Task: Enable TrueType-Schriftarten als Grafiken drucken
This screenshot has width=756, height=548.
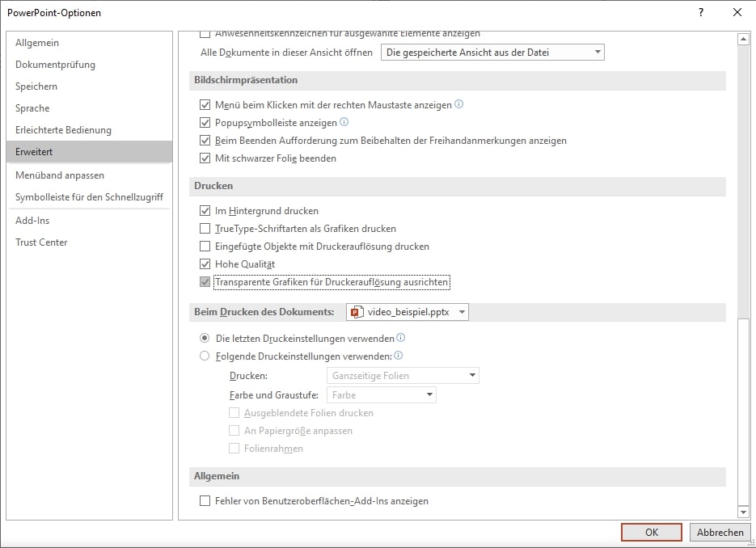Action: click(x=205, y=229)
